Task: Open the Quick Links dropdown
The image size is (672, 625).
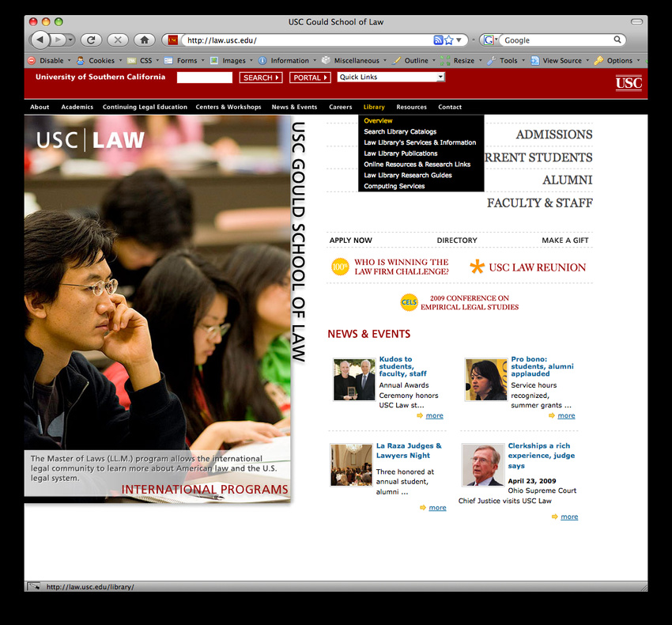Action: coord(391,77)
